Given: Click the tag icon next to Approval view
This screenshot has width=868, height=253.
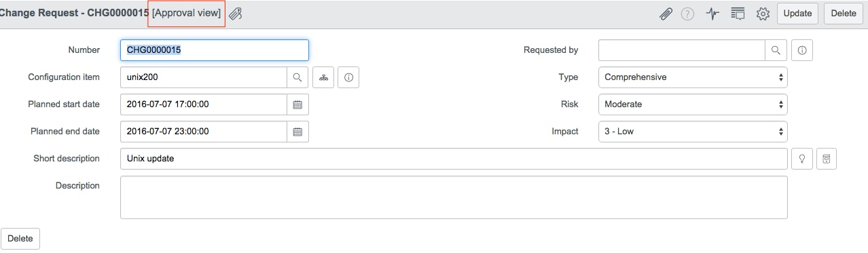Looking at the screenshot, I should click(235, 14).
